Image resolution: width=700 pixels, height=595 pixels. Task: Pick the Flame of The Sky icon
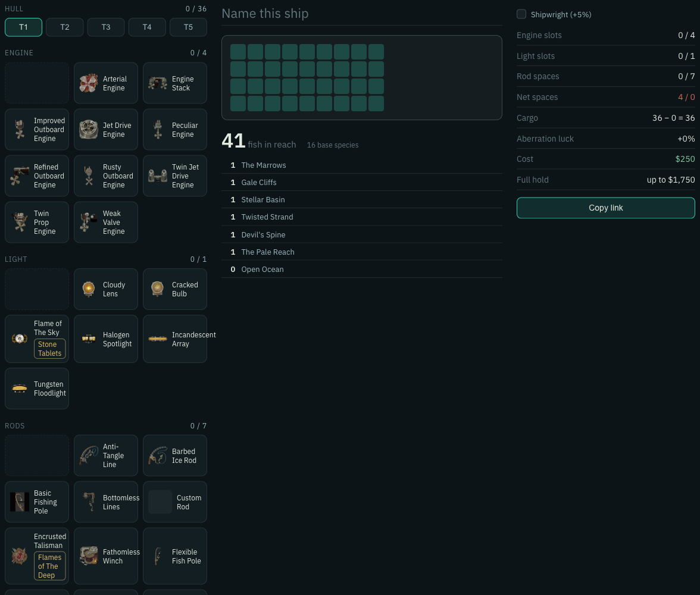pyautogui.click(x=20, y=339)
